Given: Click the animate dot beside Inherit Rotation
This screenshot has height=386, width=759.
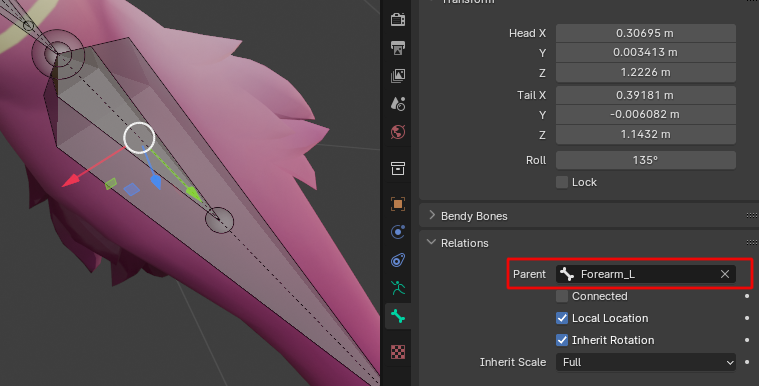Looking at the screenshot, I should click(x=747, y=340).
